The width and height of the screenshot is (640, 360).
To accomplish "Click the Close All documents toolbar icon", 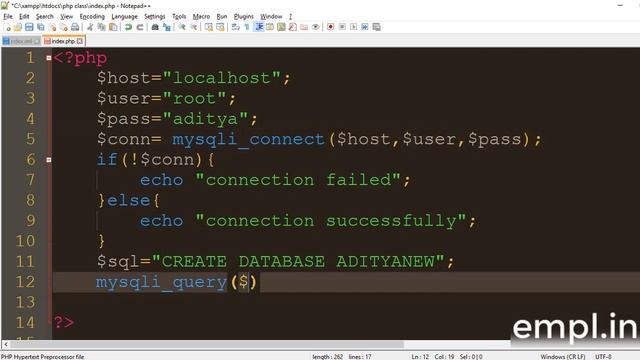I will 64,27.
